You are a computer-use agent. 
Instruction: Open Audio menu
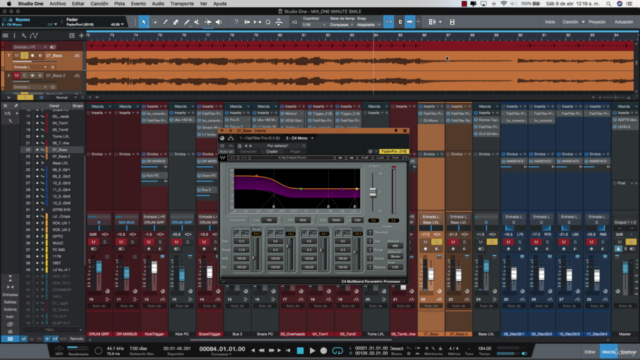pyautogui.click(x=158, y=4)
